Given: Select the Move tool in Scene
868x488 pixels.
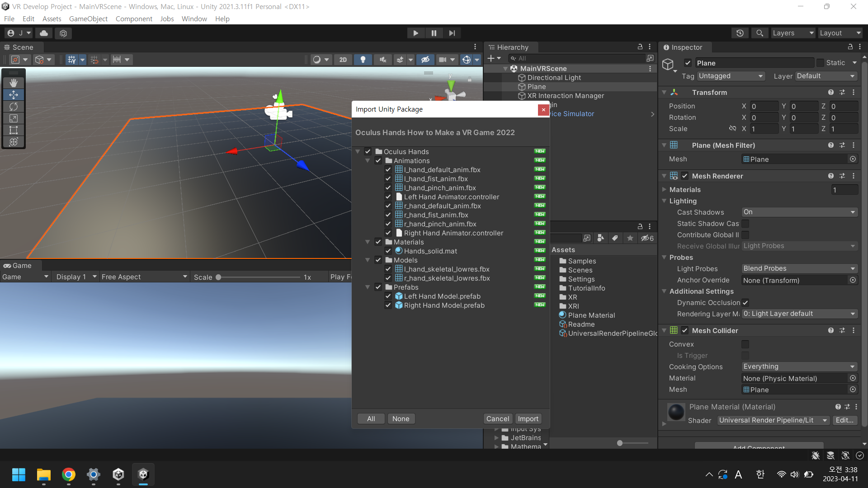Looking at the screenshot, I should pyautogui.click(x=14, y=94).
